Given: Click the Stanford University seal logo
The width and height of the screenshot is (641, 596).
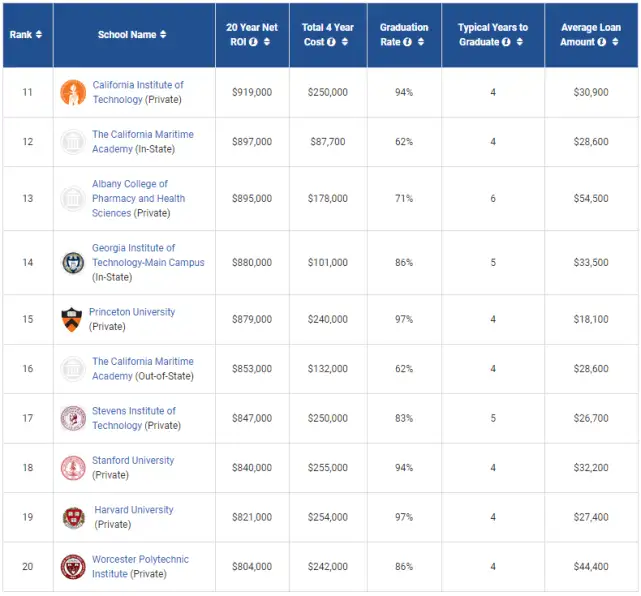Looking at the screenshot, I should tap(73, 468).
